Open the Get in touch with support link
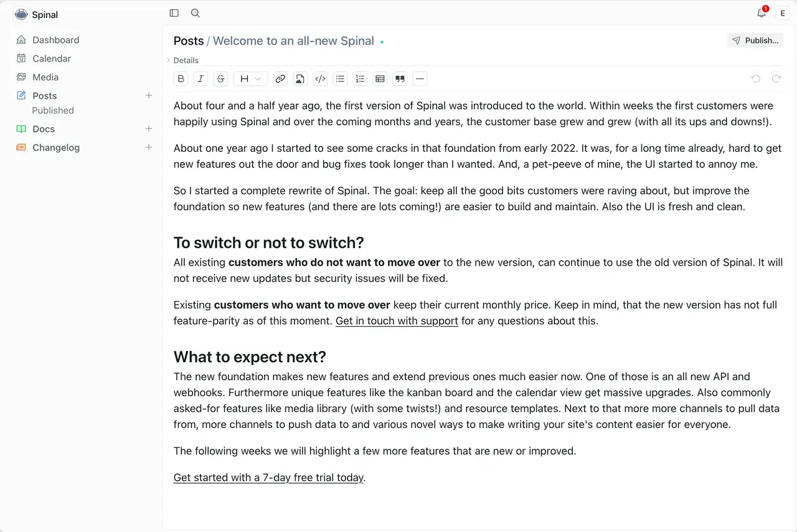Image resolution: width=797 pixels, height=532 pixels. tap(397, 321)
